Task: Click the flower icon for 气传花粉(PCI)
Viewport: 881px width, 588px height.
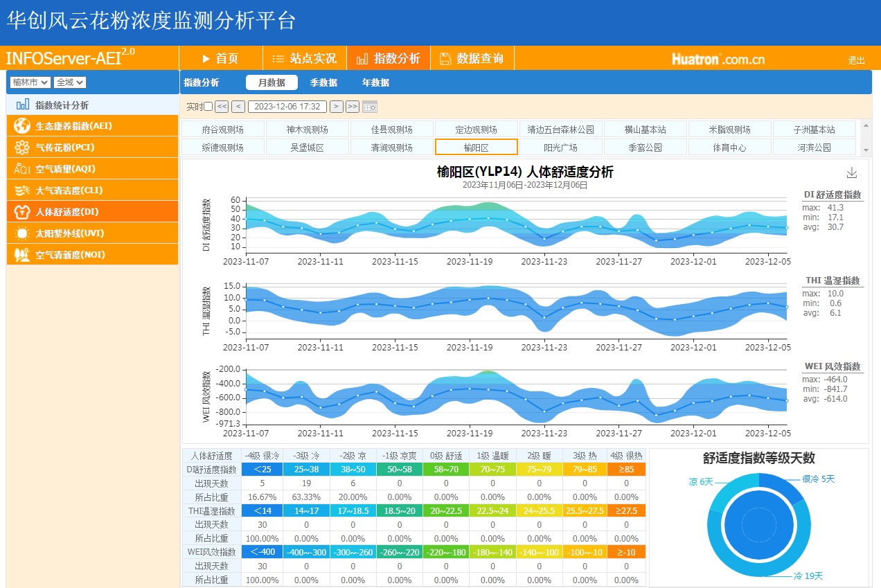Action: point(22,148)
